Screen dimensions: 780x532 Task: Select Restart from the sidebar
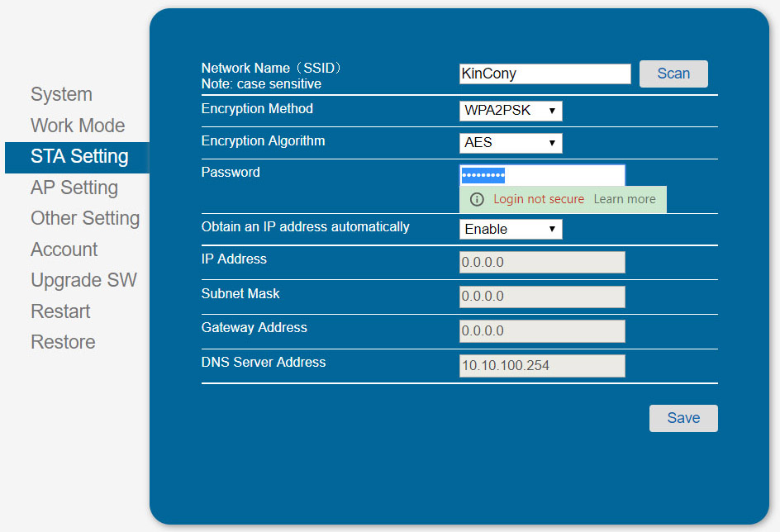60,311
